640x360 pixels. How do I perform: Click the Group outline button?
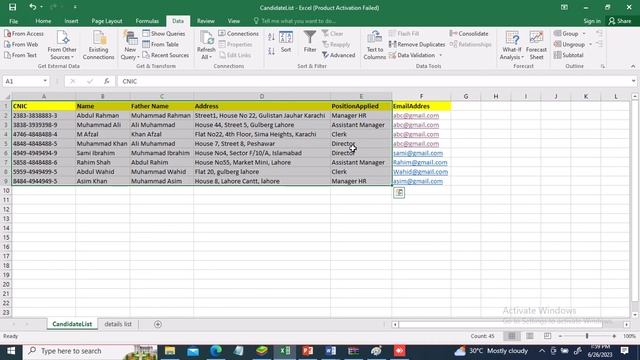566,33
